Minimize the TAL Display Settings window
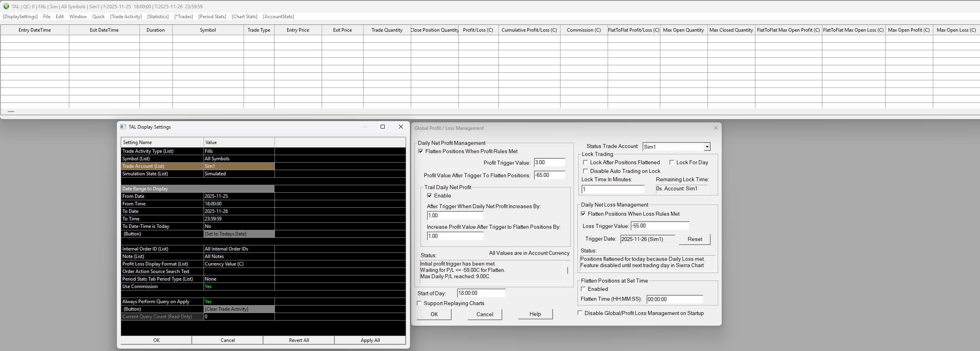Image resolution: width=980 pixels, height=351 pixels. (x=364, y=127)
